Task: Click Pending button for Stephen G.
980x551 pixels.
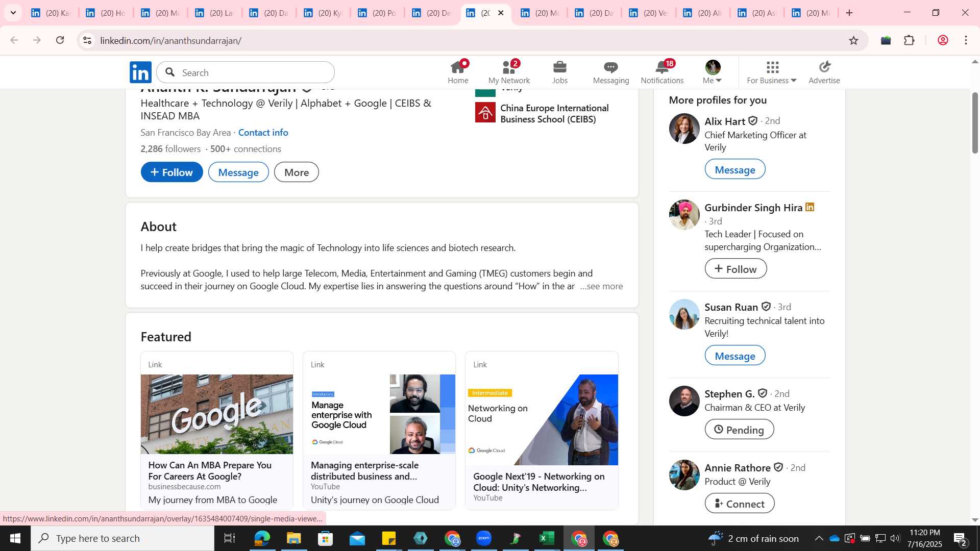Action: [739, 430]
